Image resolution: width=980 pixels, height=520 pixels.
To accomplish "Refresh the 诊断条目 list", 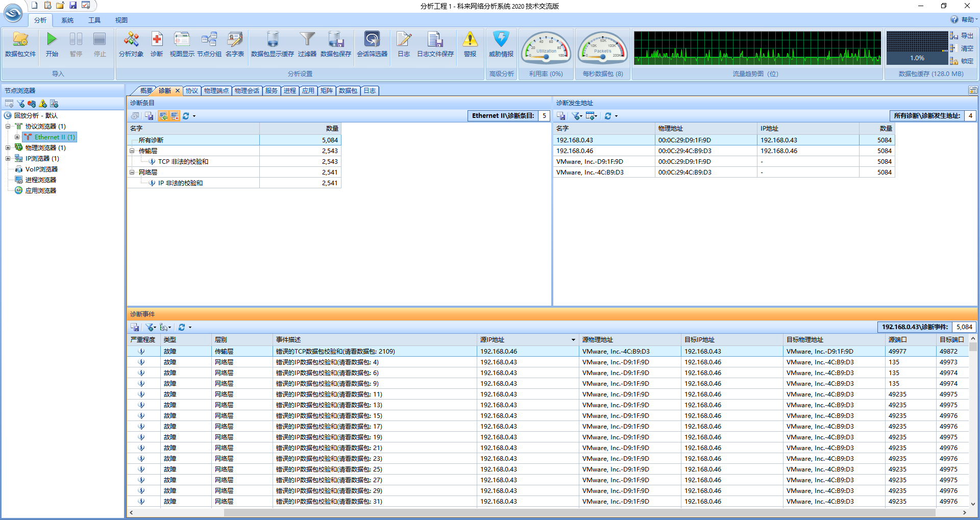I will 186,116.
